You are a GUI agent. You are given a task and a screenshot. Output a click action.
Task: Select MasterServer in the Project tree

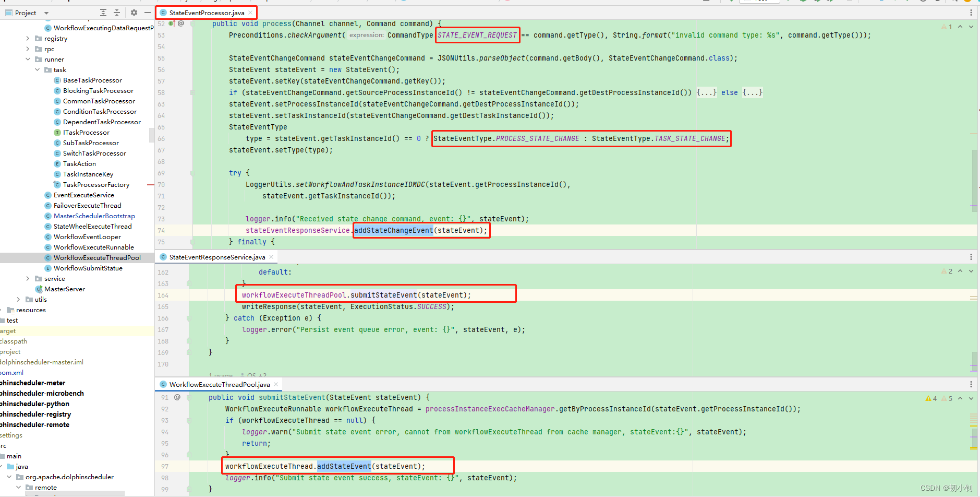click(65, 289)
